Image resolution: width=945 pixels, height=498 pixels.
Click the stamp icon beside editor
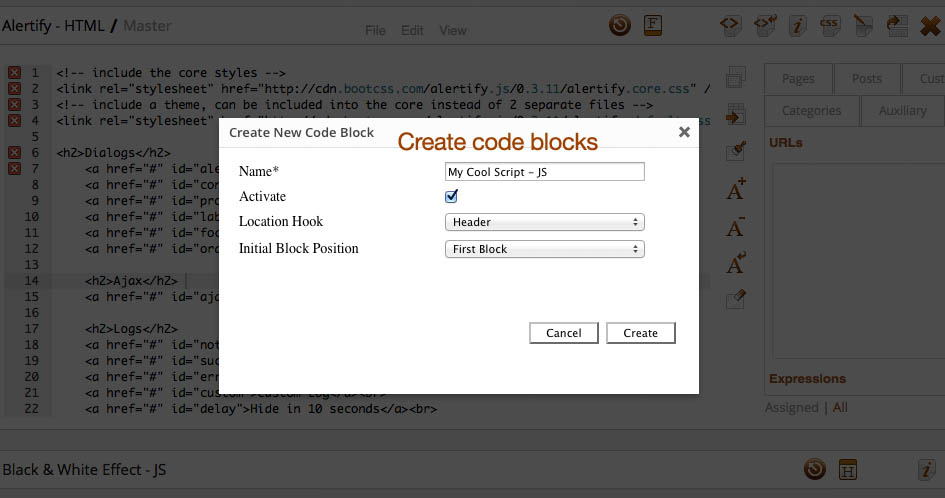pos(736,151)
